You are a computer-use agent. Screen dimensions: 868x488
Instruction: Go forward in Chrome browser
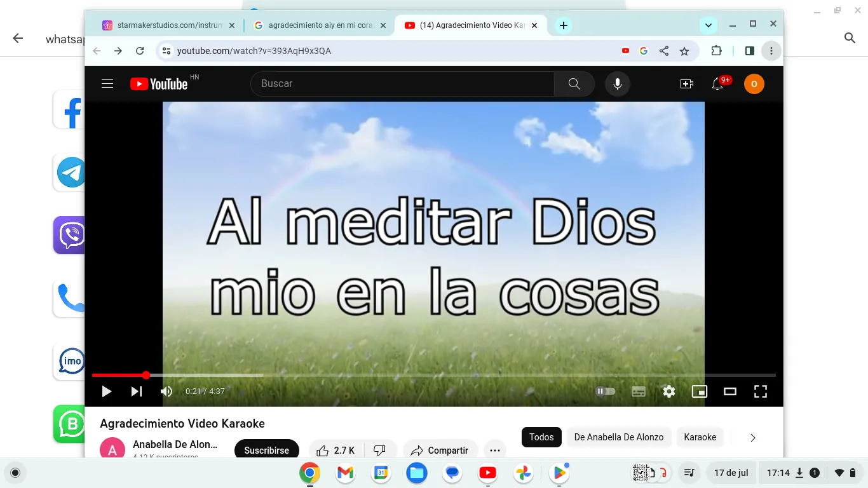pos(118,51)
